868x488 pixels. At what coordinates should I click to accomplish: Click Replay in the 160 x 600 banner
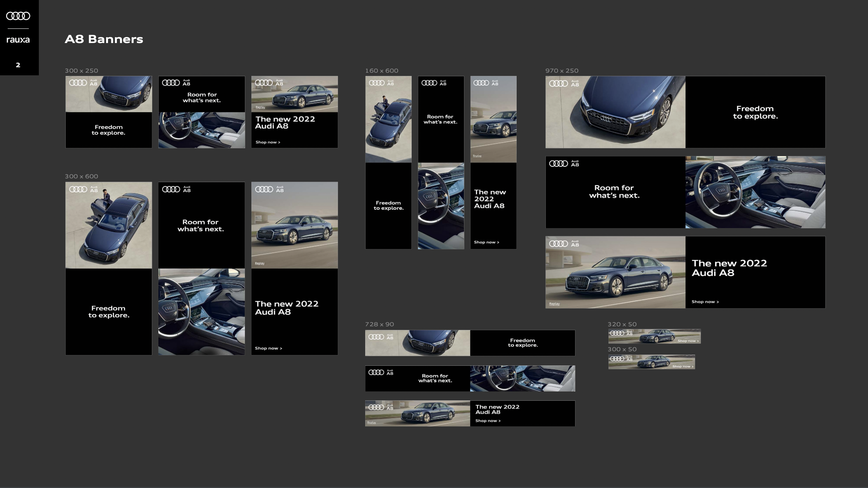tap(477, 156)
